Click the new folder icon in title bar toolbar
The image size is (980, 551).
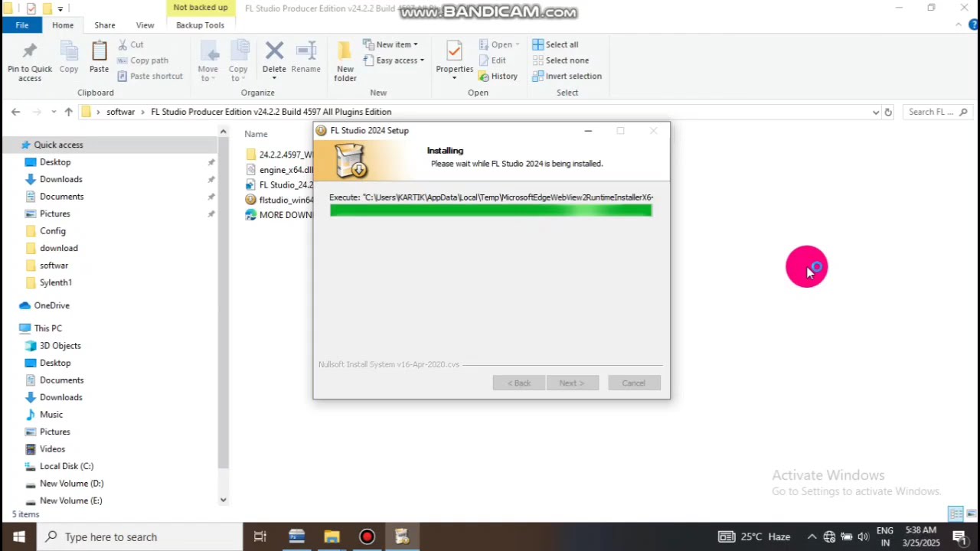(46, 8)
